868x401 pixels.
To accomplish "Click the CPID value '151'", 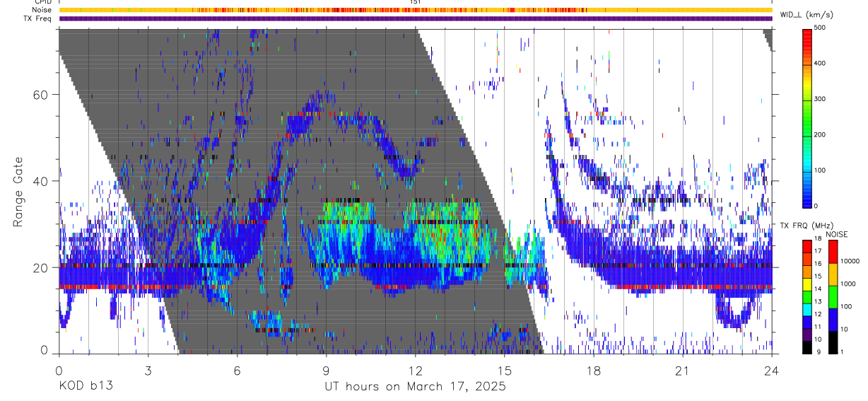I will tap(416, 2).
